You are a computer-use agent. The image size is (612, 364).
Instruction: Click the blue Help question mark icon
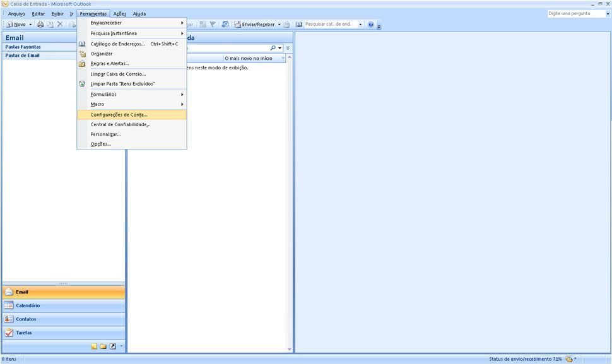tap(371, 25)
